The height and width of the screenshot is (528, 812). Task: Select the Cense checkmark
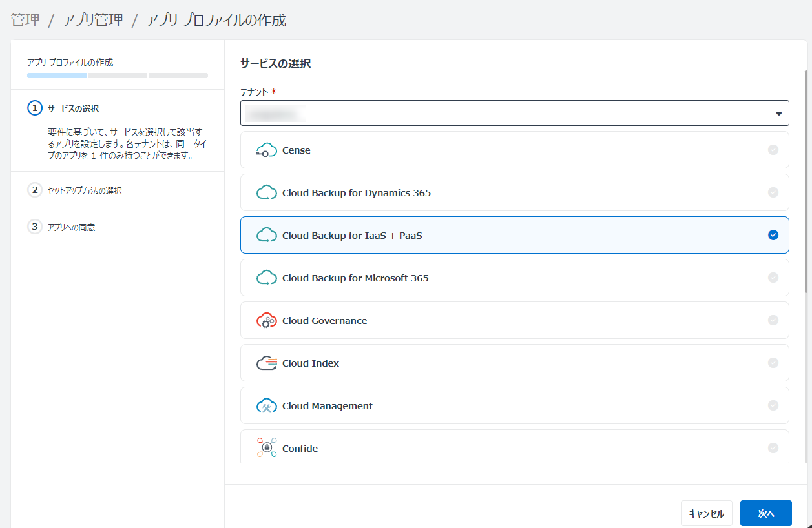click(x=773, y=150)
